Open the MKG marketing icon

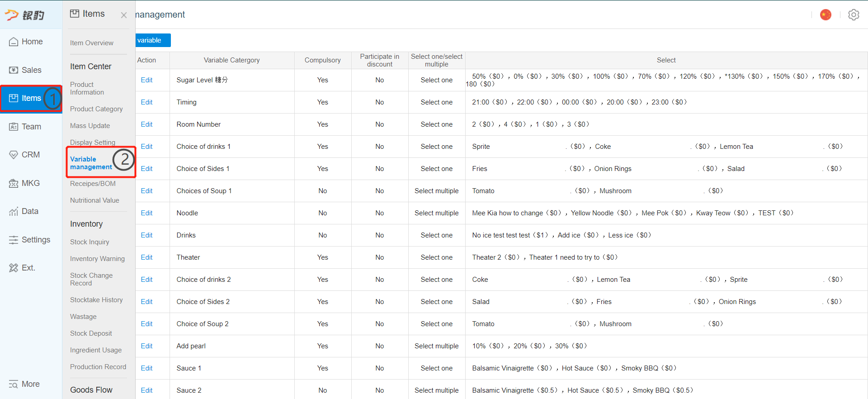click(x=14, y=183)
